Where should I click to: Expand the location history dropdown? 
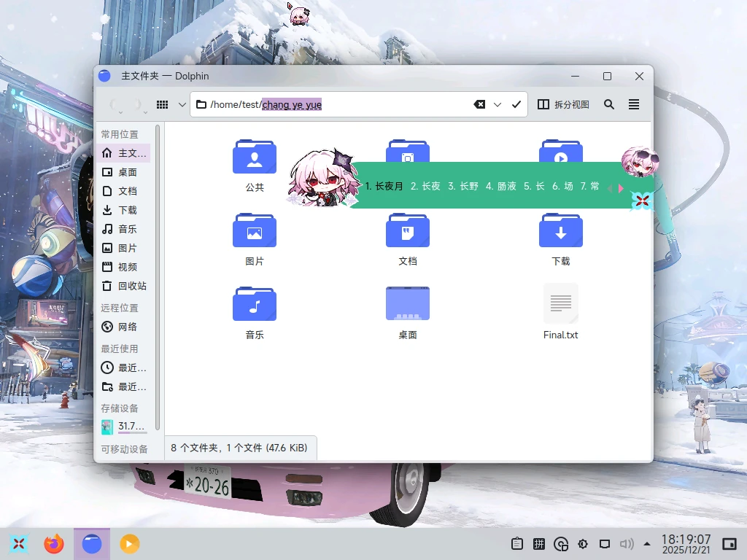click(498, 104)
